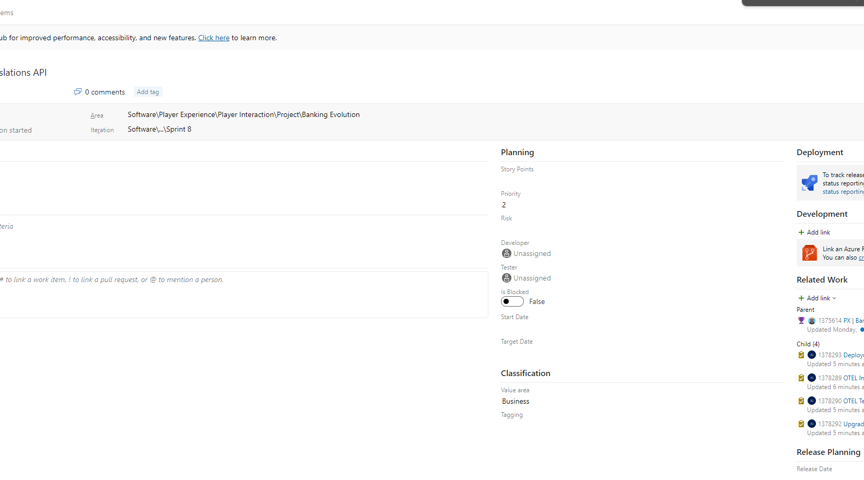The height and width of the screenshot is (480, 864).
Task: Click the 'Click here' learn more link
Action: click(x=213, y=38)
